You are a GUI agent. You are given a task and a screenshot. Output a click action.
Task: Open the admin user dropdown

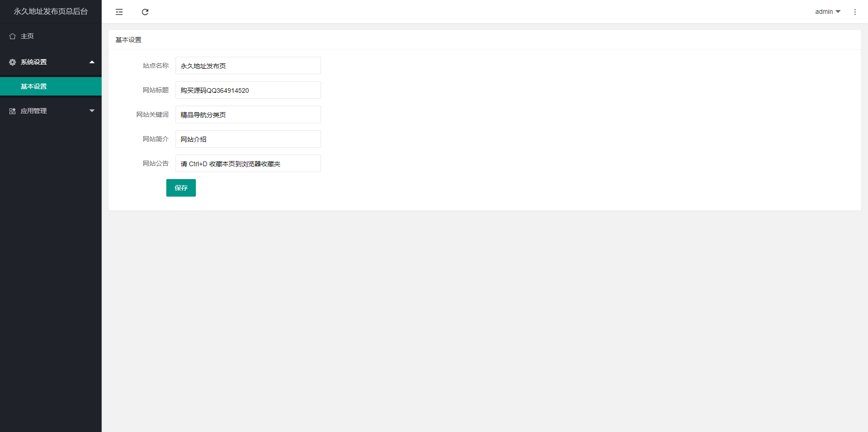click(x=827, y=12)
